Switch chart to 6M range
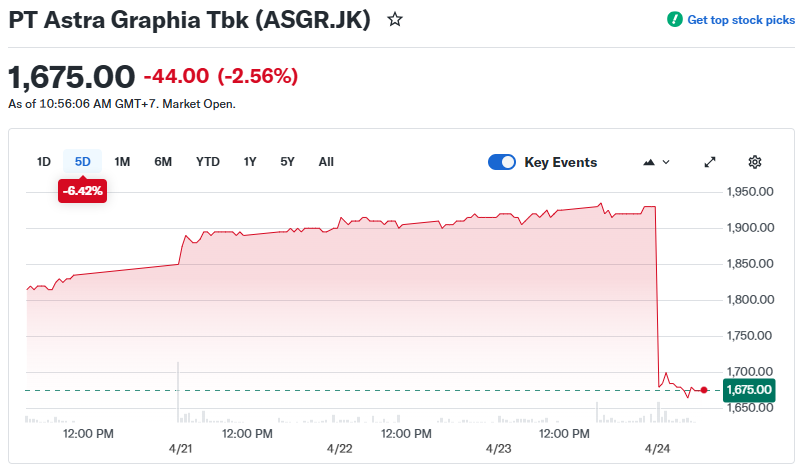The width and height of the screenshot is (800, 466). (x=163, y=162)
